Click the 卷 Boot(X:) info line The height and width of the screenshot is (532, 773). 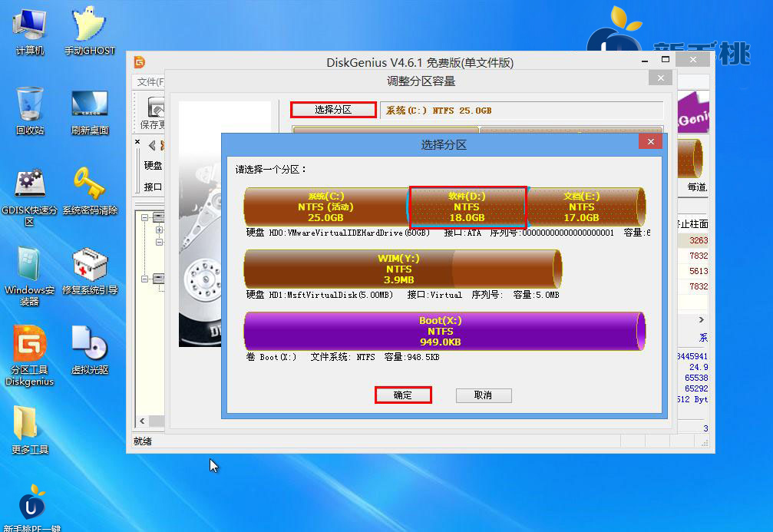[342, 357]
